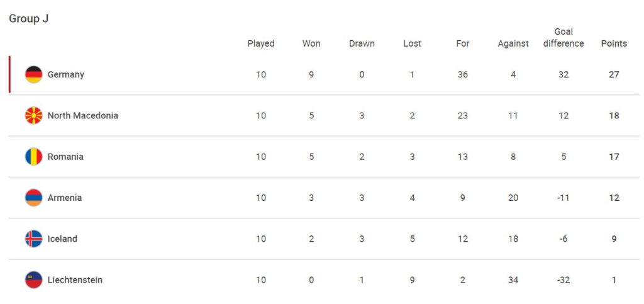Click the Goal difference column header

point(563,37)
